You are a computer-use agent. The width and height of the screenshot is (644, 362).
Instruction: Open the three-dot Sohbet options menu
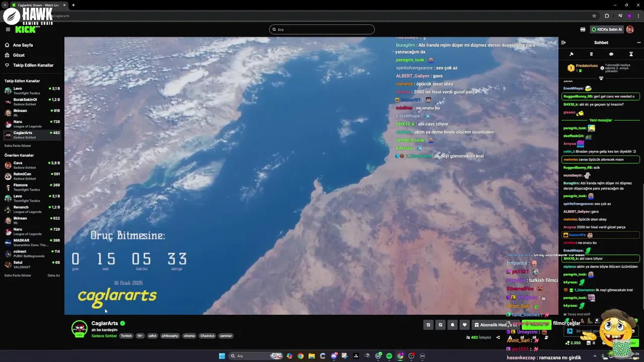[x=639, y=43]
